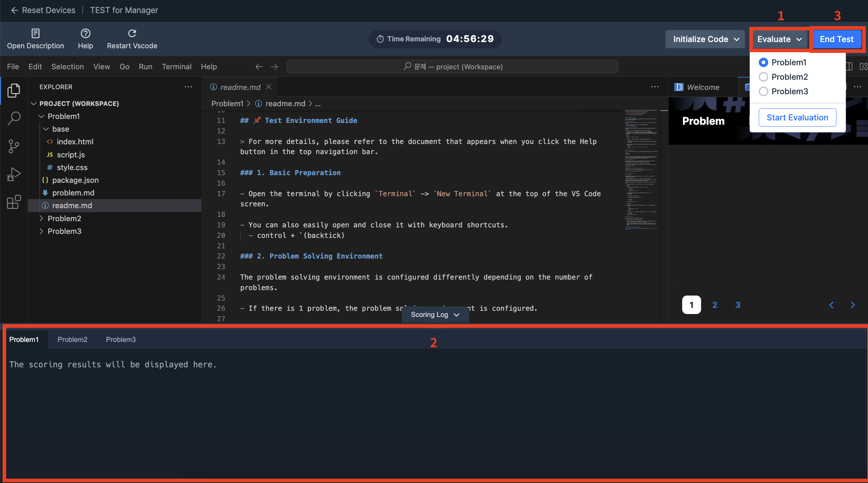Collapse the Scoring Log panel

pyautogui.click(x=435, y=315)
